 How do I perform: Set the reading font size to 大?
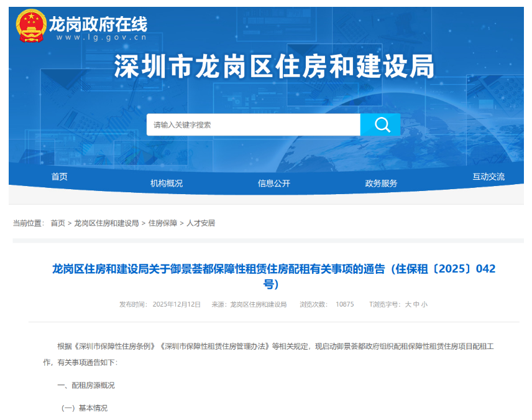[408, 304]
